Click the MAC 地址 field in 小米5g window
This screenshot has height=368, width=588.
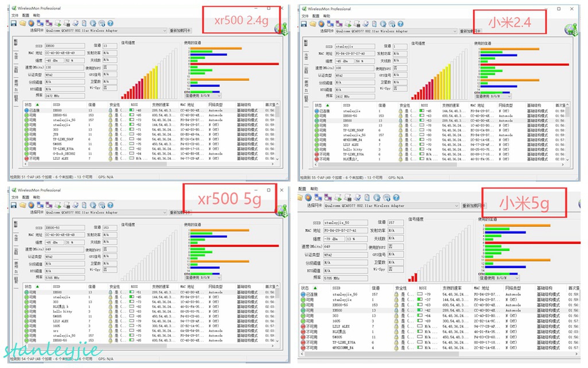pyautogui.click(x=345, y=231)
